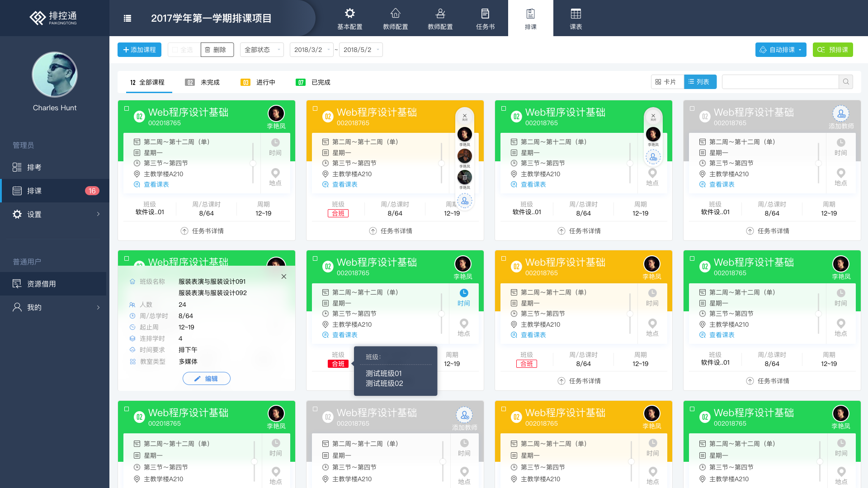Filter by 已完成 courses

[x=313, y=82]
